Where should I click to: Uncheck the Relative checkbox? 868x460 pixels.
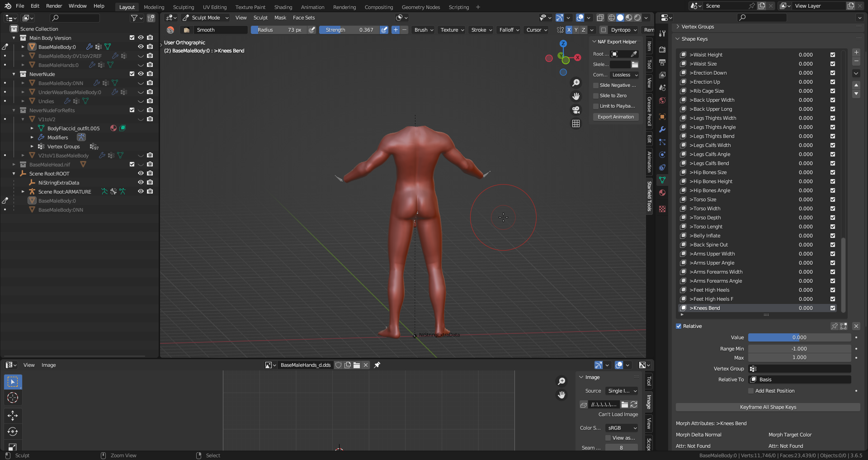pyautogui.click(x=679, y=326)
